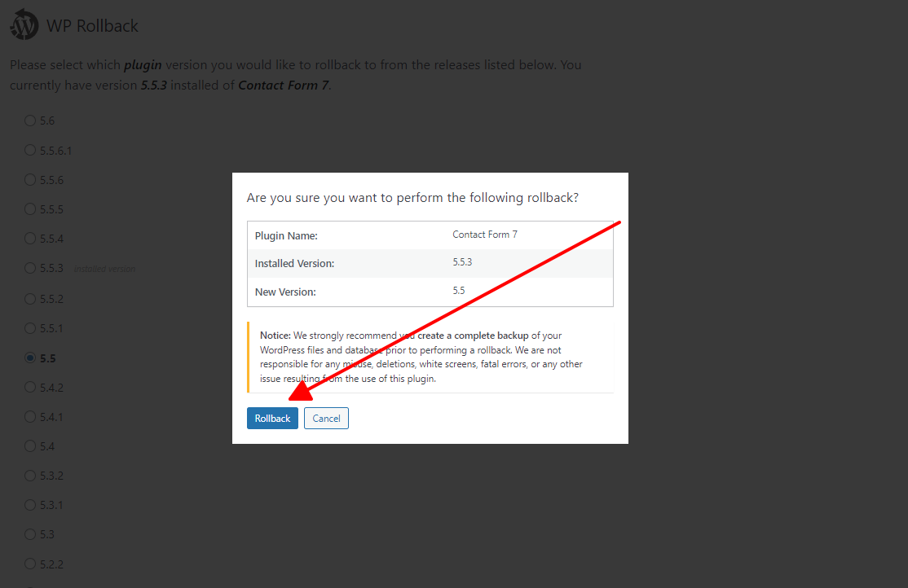Confirm with the blue Rollback button
908x588 pixels.
coord(272,418)
